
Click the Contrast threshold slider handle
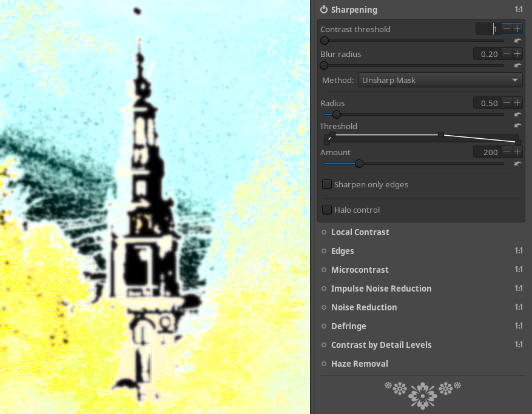[x=325, y=41]
